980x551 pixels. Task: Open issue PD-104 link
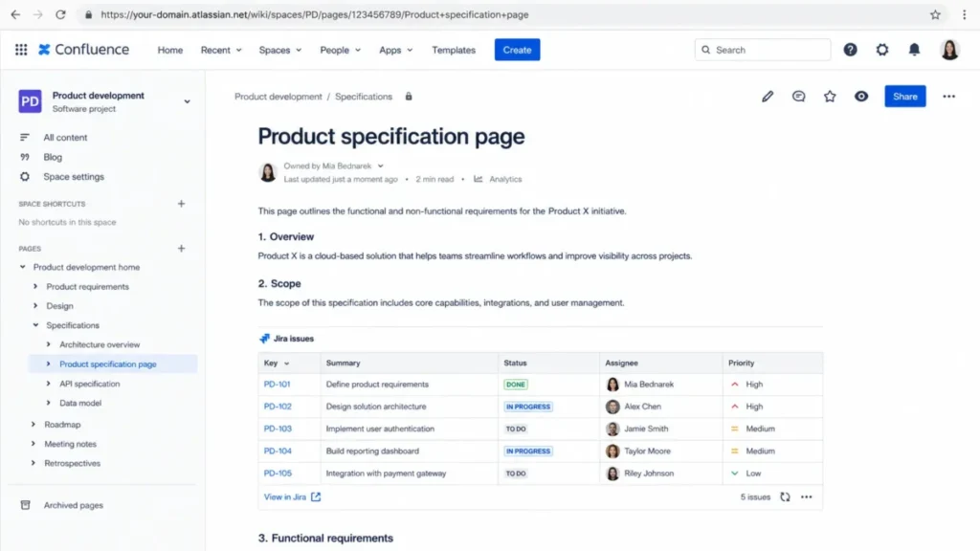pos(278,452)
